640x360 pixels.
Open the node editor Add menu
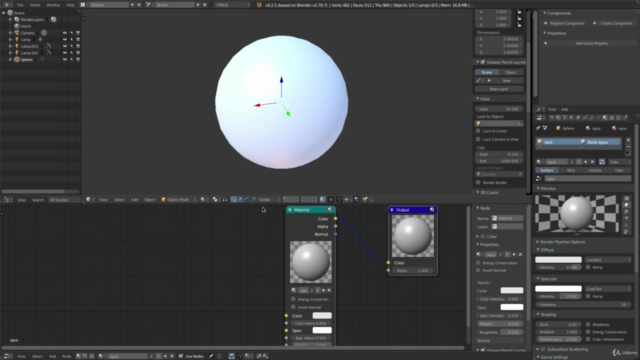52,356
